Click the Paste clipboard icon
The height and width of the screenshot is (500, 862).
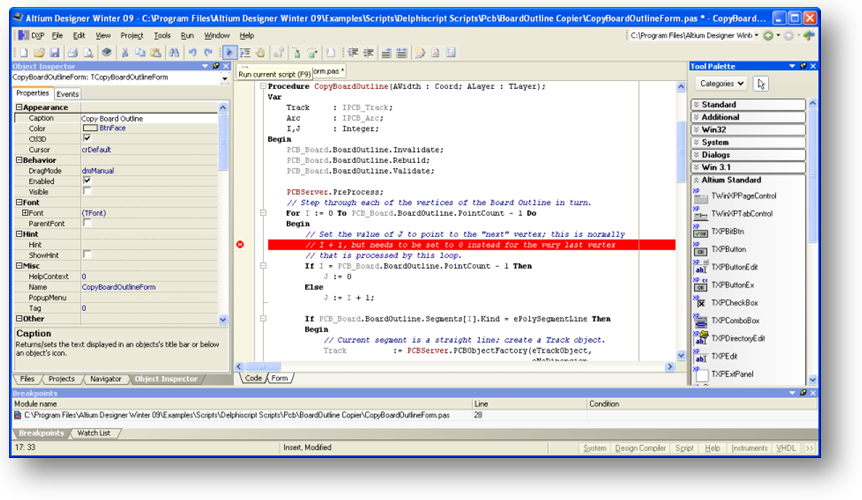click(156, 53)
